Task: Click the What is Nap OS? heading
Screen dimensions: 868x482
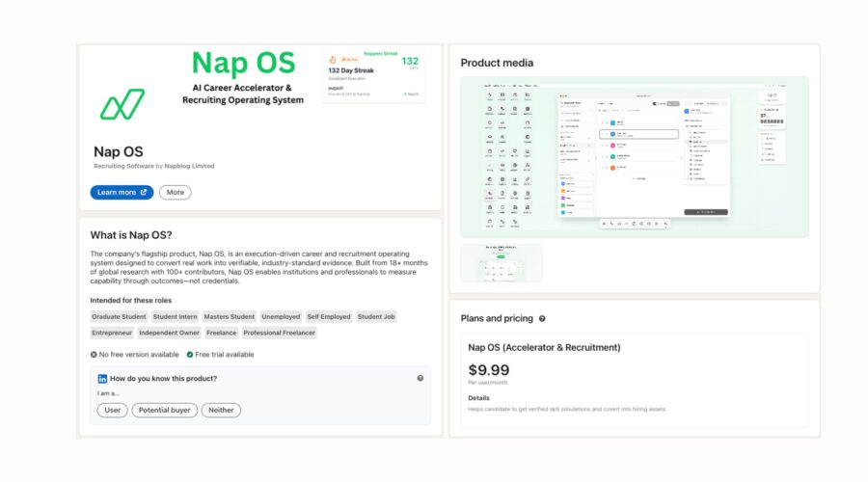Action: coord(131,235)
